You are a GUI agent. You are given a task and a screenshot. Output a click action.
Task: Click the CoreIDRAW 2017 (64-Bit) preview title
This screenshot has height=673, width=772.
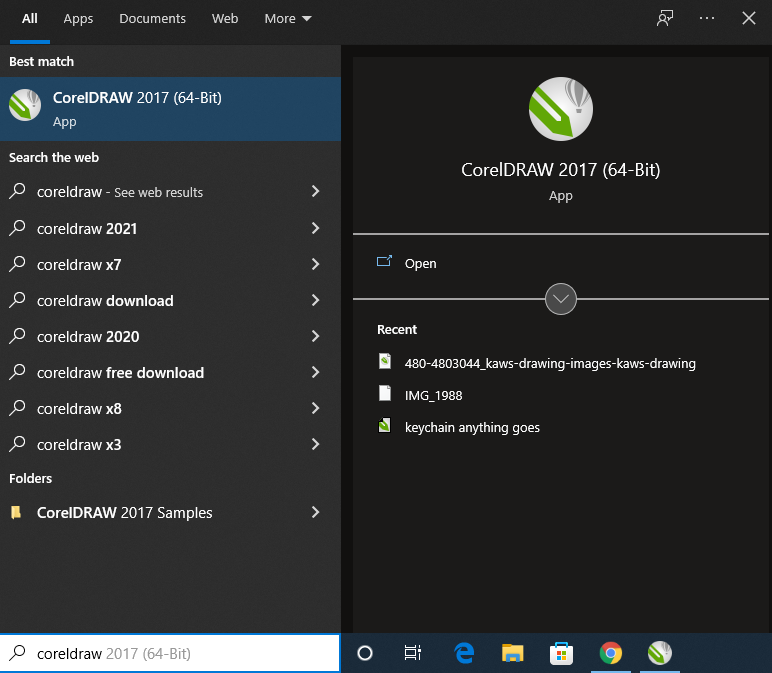click(x=560, y=170)
